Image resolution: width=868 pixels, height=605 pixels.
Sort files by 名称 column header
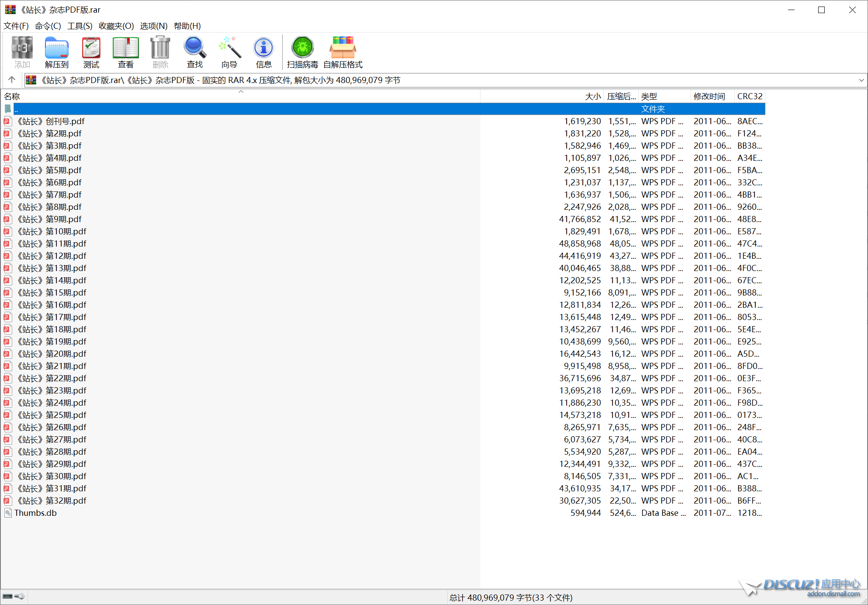tap(12, 97)
